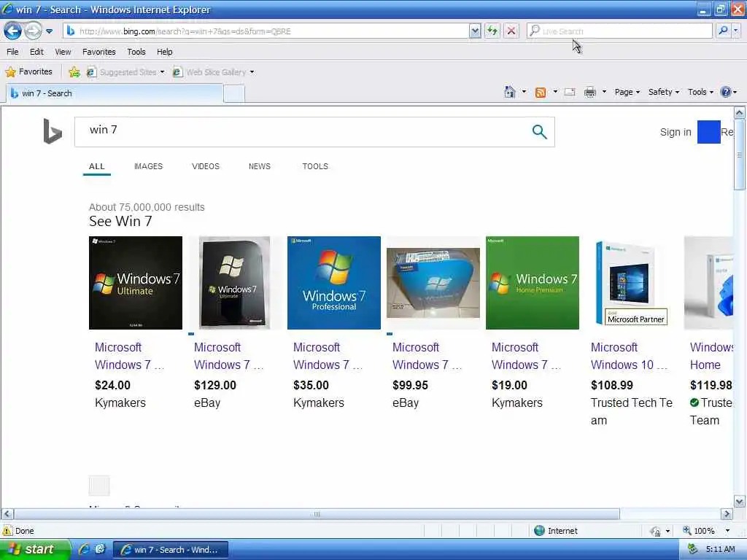Switch to the VIDEOS tab
Viewport: 747px width, 560px height.
[205, 166]
